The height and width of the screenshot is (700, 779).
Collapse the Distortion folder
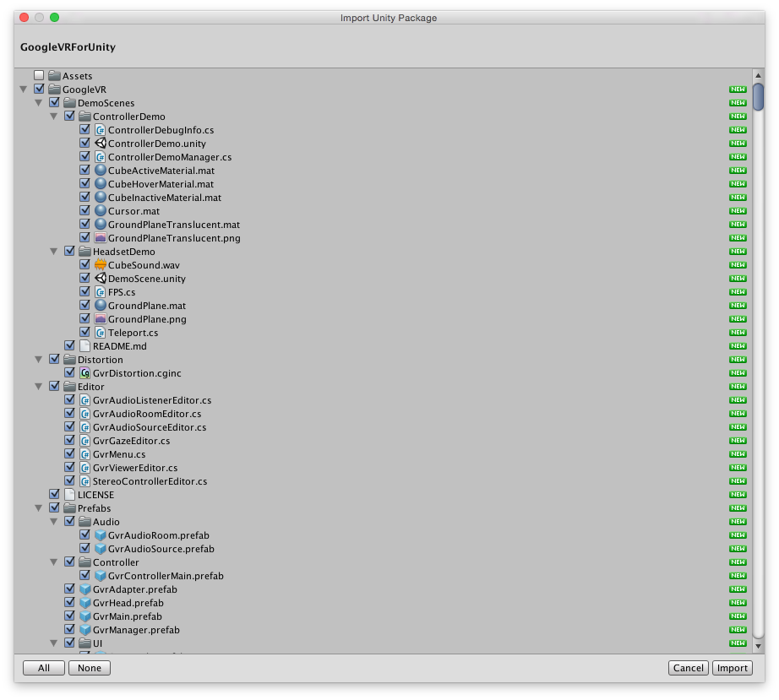[x=39, y=360]
